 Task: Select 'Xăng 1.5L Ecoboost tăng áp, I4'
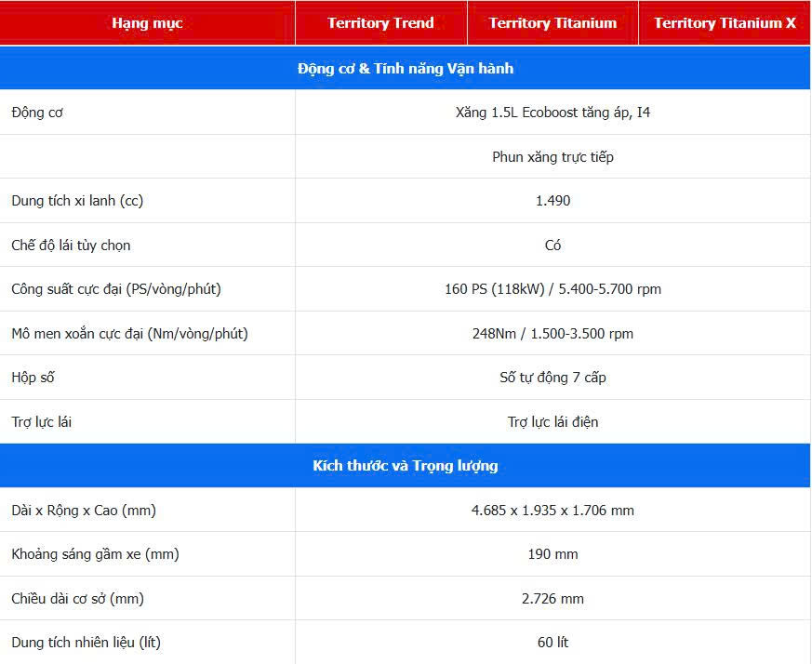click(552, 113)
